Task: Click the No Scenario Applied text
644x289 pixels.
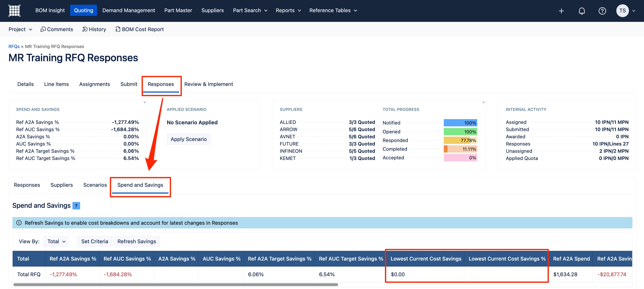Action: pos(192,122)
